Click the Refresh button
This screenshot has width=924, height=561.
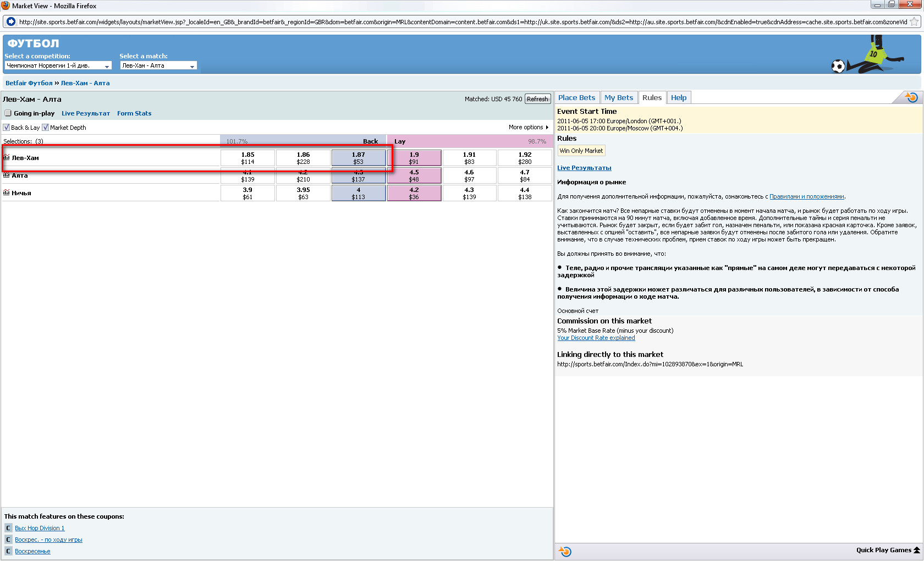[537, 99]
